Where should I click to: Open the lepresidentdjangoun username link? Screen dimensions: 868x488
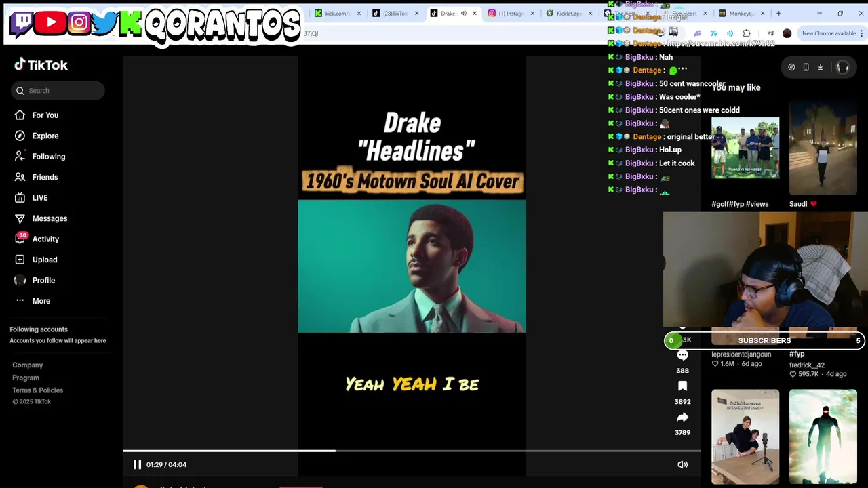[x=741, y=354]
